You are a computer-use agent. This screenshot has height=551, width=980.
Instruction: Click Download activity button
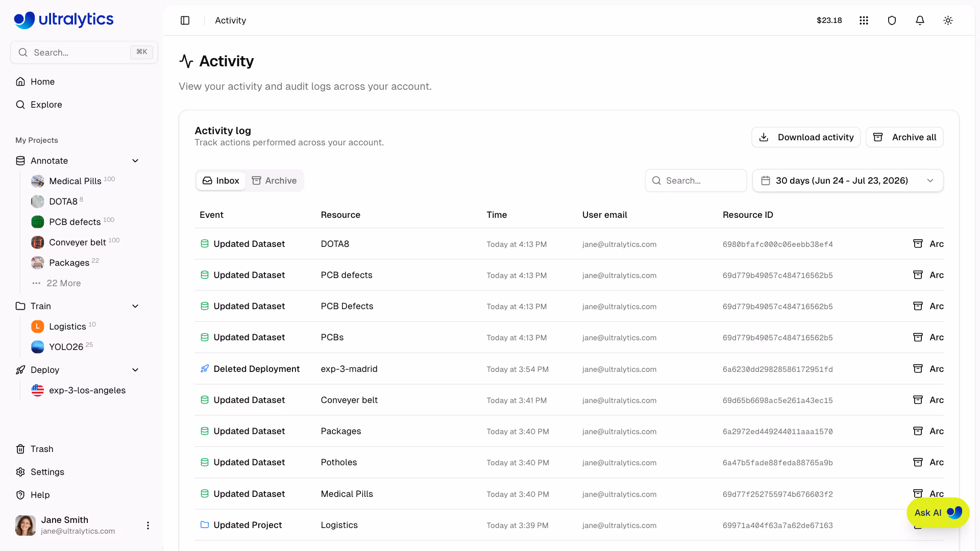pos(806,137)
